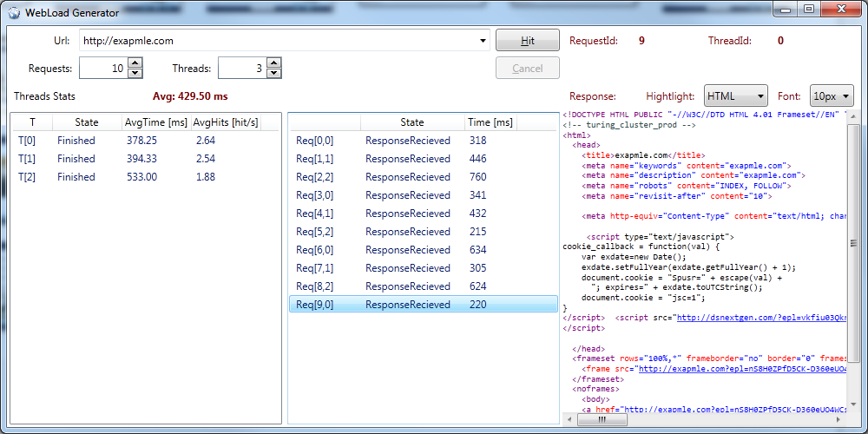Image resolution: width=868 pixels, height=434 pixels.
Task: Click the response horizontal scrollbar thumb
Action: pyautogui.click(x=602, y=420)
